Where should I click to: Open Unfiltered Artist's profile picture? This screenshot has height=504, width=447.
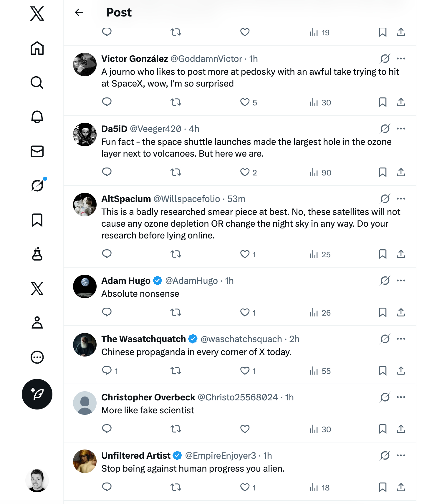click(85, 461)
